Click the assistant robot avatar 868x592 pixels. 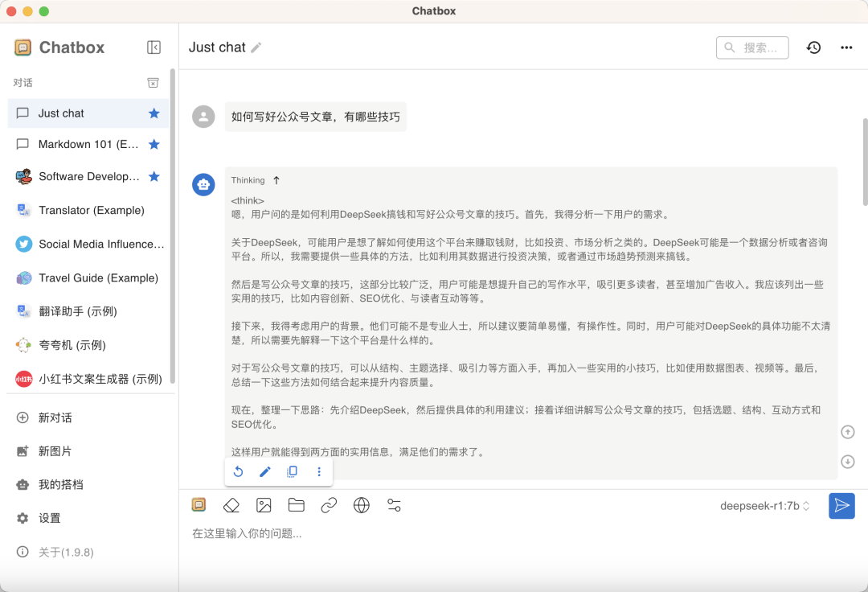[x=203, y=184]
